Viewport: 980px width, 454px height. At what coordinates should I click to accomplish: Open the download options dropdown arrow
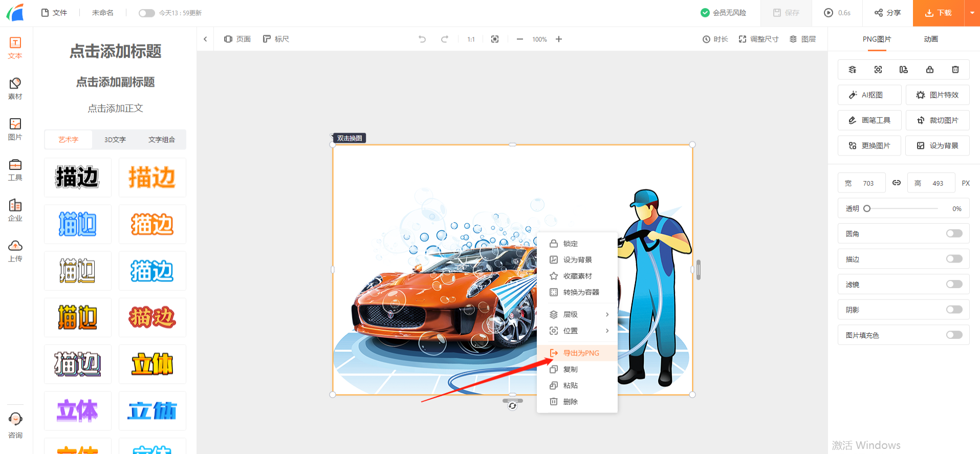pyautogui.click(x=972, y=13)
